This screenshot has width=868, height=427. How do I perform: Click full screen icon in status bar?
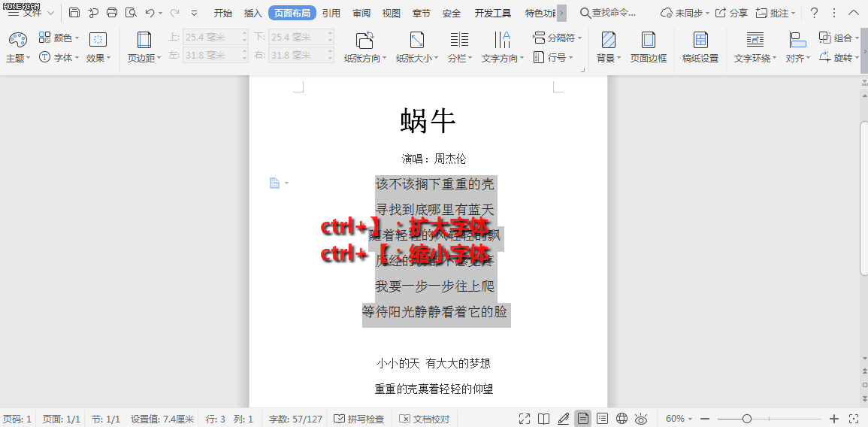click(x=525, y=419)
